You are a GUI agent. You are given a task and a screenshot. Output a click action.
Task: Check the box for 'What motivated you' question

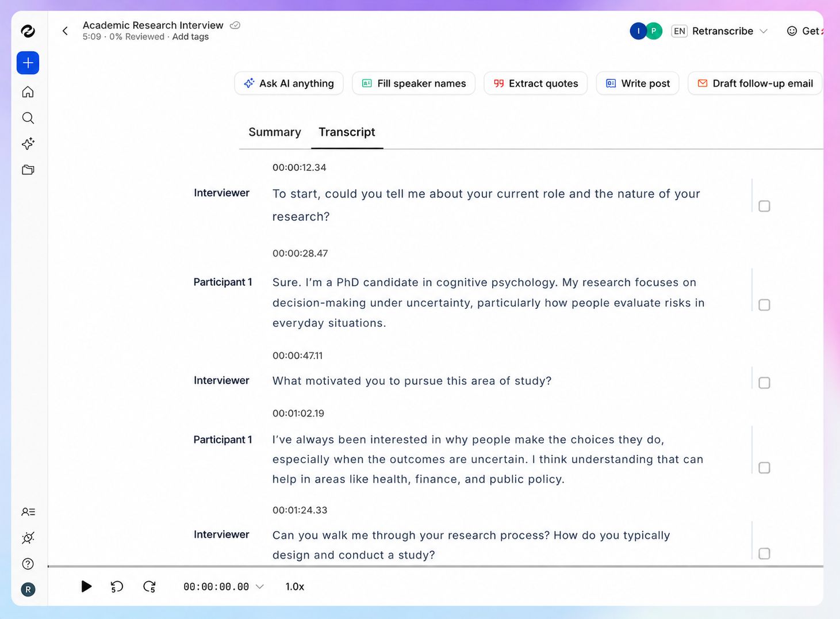pyautogui.click(x=764, y=383)
